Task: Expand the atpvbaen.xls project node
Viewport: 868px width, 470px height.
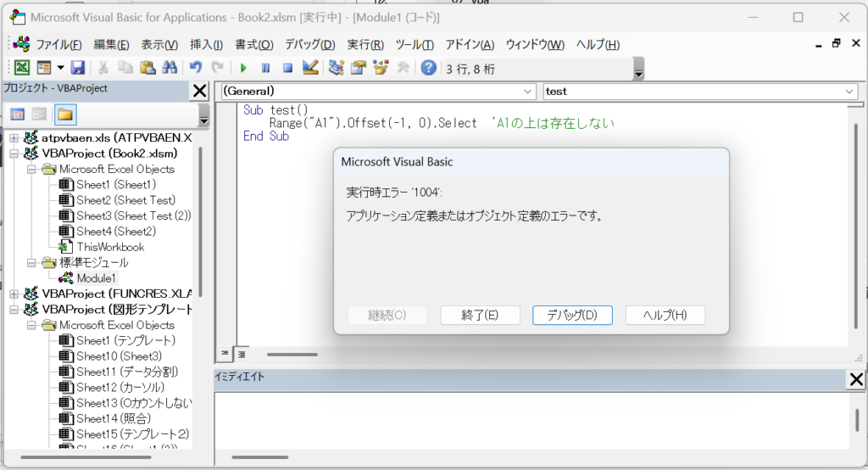Action: click(x=14, y=138)
